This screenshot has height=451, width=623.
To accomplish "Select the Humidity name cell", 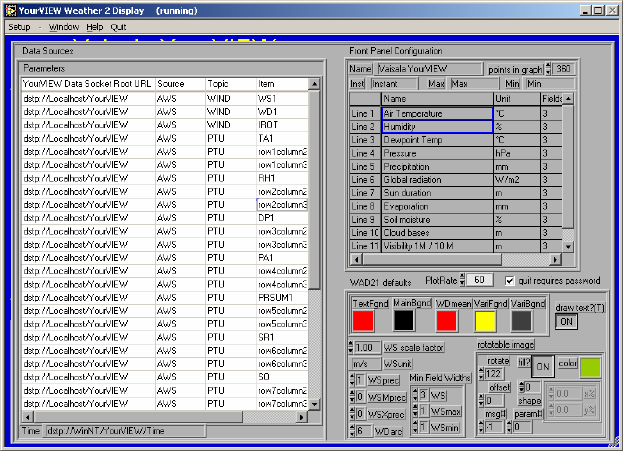I will [437, 127].
